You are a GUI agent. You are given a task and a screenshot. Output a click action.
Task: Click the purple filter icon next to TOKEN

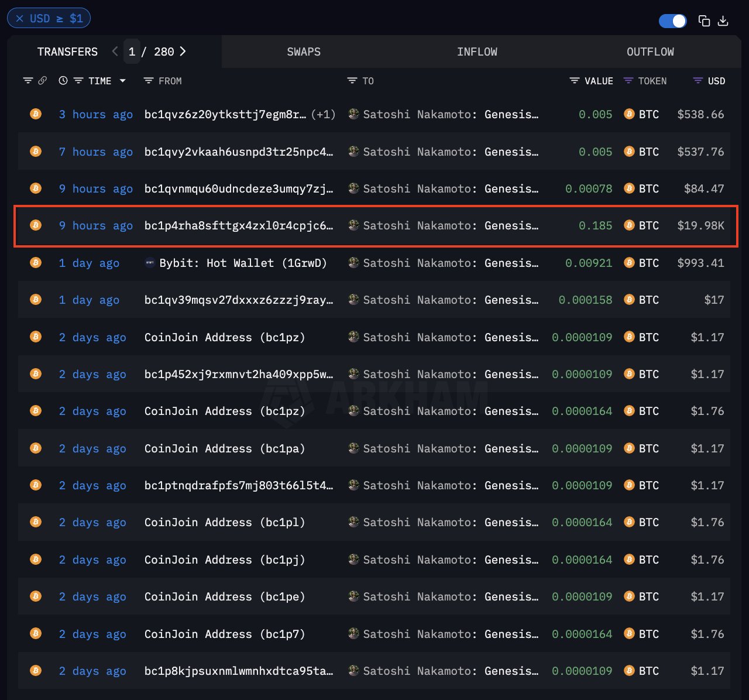pos(629,81)
